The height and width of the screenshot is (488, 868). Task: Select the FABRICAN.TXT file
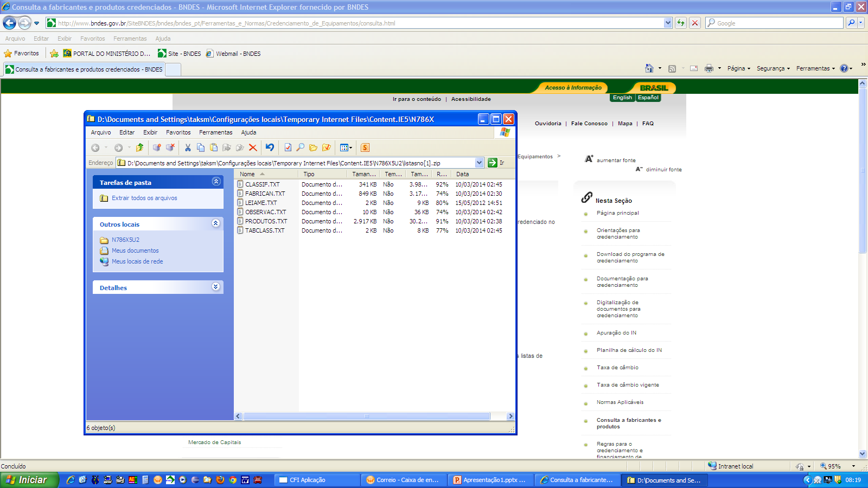[x=265, y=194]
